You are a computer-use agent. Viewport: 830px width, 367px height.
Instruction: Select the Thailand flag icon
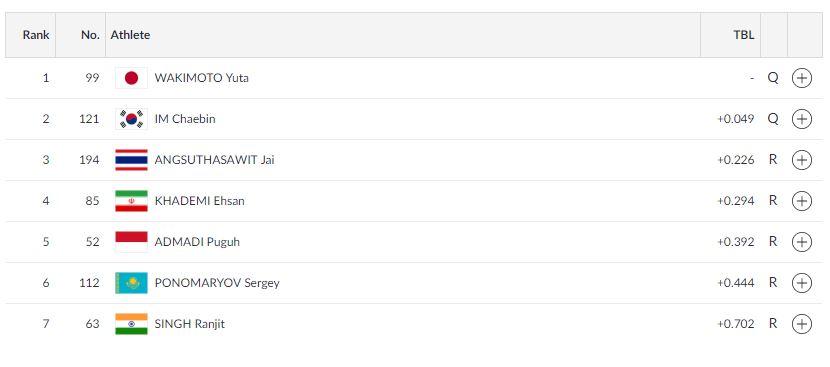(x=131, y=160)
